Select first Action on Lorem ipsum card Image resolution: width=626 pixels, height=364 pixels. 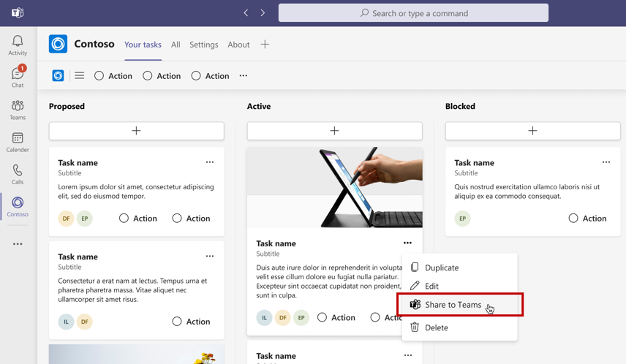tap(124, 219)
